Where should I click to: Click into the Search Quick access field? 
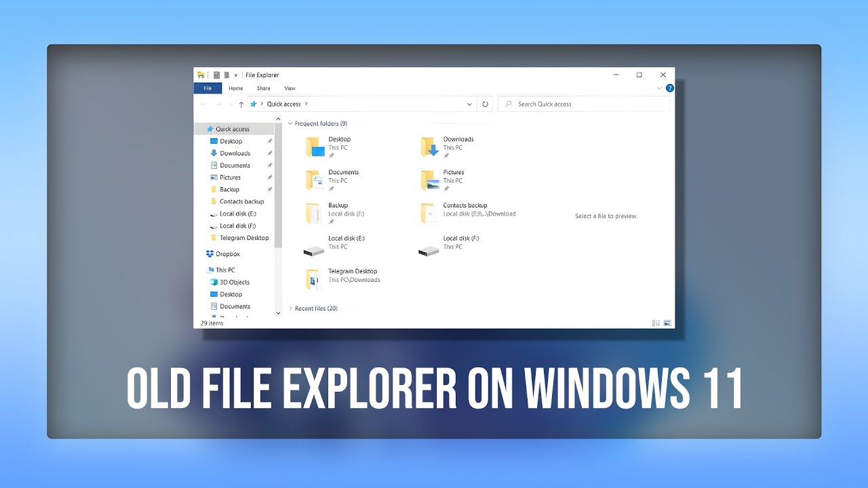coord(584,104)
